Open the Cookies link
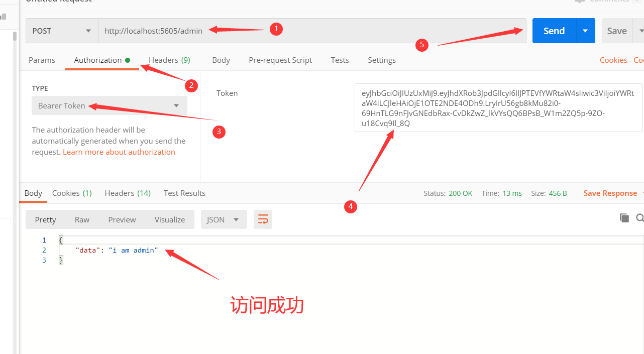 (613, 60)
